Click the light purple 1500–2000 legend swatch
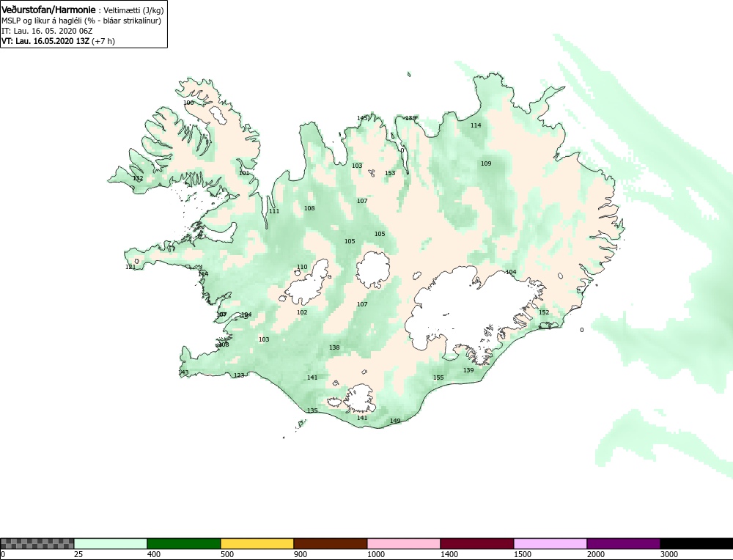 550,543
